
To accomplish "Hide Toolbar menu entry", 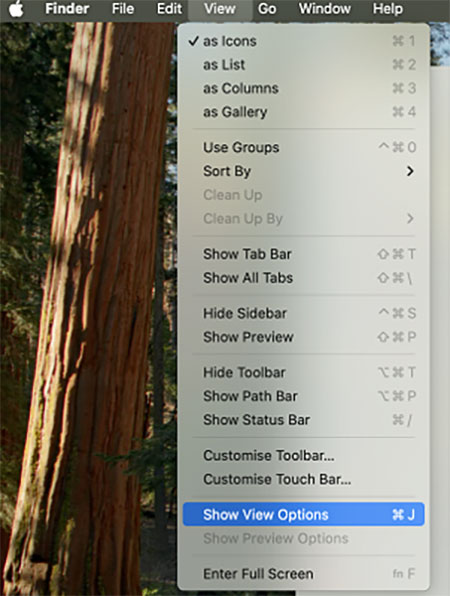I will coord(303,372).
